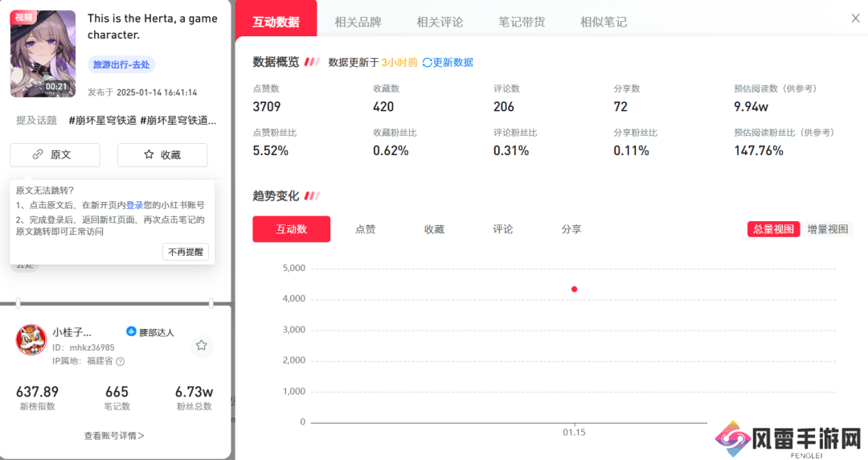Image resolution: width=868 pixels, height=460 pixels.
Task: Favorite the account with star icon
Action: pos(202,345)
